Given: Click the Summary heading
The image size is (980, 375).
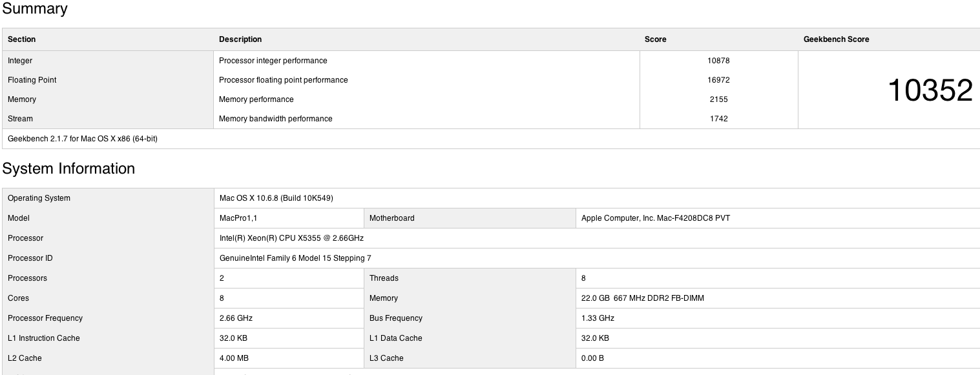Looking at the screenshot, I should (34, 9).
